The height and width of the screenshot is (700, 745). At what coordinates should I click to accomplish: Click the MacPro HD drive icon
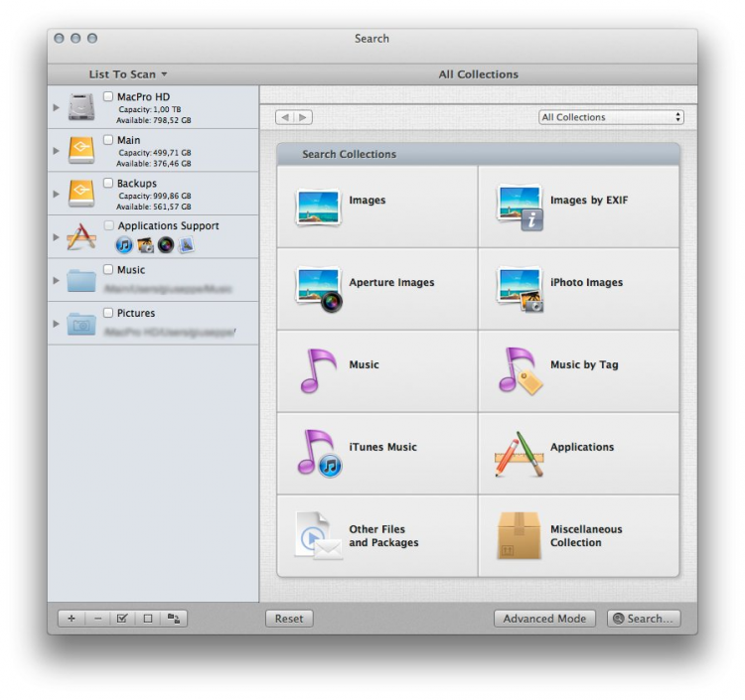[81, 107]
